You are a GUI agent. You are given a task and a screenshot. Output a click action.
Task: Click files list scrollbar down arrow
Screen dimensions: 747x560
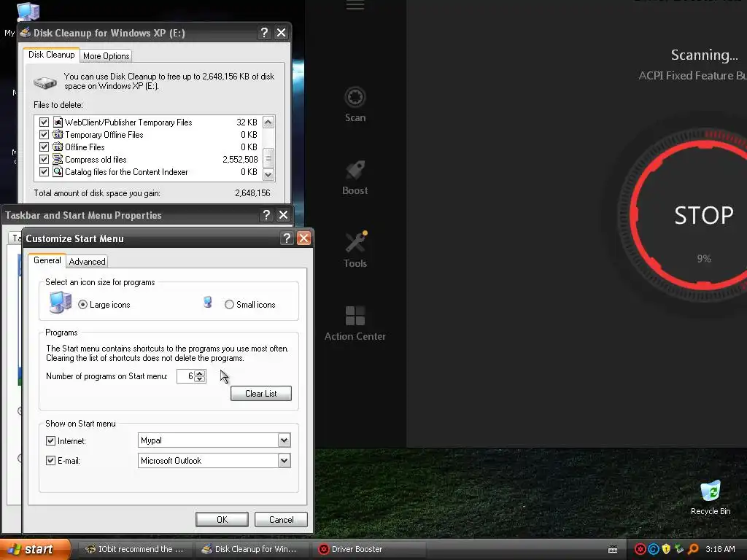pyautogui.click(x=268, y=175)
